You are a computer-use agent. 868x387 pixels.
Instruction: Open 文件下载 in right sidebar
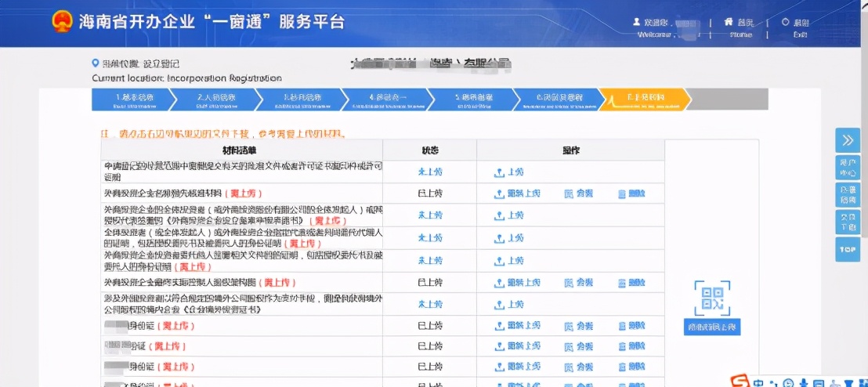[x=848, y=222]
